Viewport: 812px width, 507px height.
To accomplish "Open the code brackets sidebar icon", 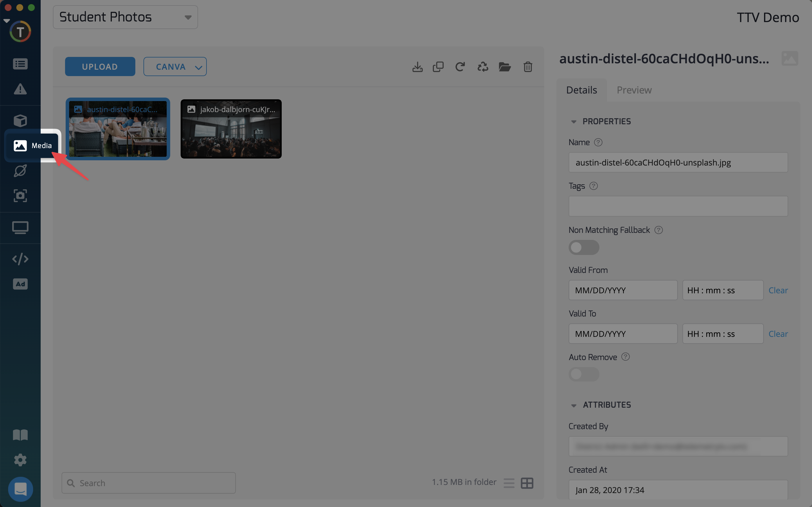I will click(x=20, y=259).
